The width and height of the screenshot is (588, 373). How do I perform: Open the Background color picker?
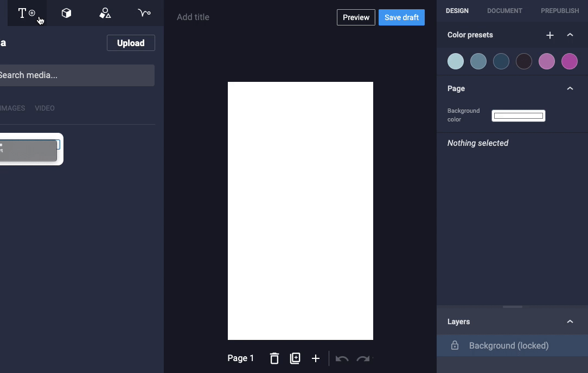(518, 116)
